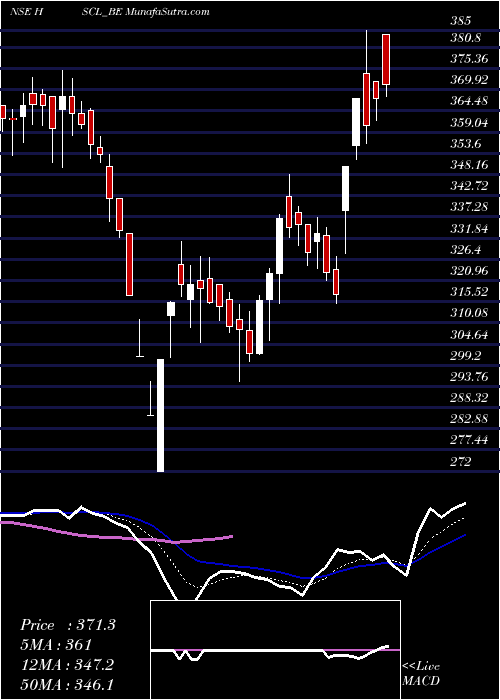This screenshot has width=500, height=700.
Task: Click the '50MA : 346.1' readout
Action: 67,684
